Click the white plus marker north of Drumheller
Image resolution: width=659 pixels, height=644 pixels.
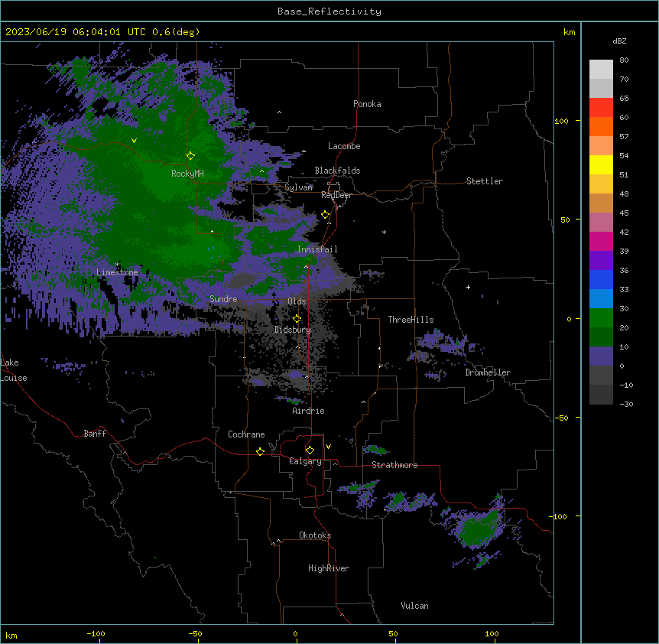[468, 287]
